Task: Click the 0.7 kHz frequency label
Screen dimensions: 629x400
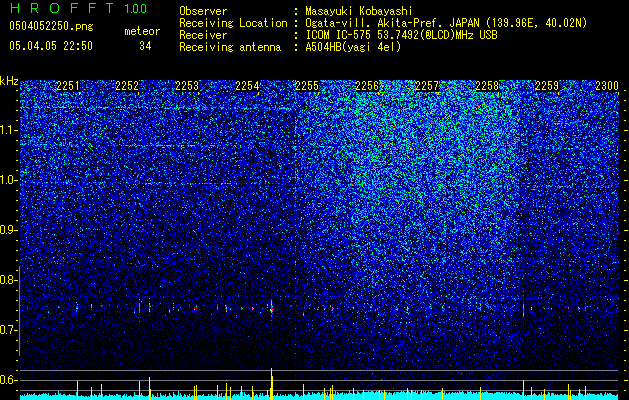Action: click(x=8, y=330)
